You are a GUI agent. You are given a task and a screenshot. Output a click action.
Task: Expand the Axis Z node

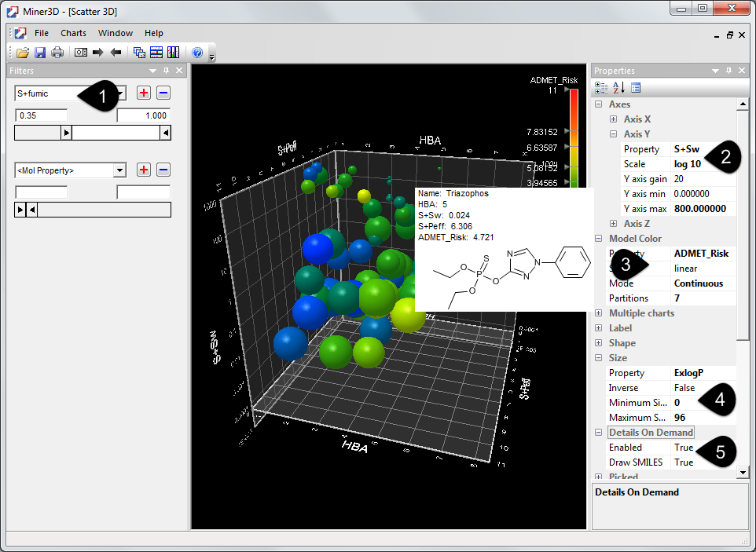[613, 224]
